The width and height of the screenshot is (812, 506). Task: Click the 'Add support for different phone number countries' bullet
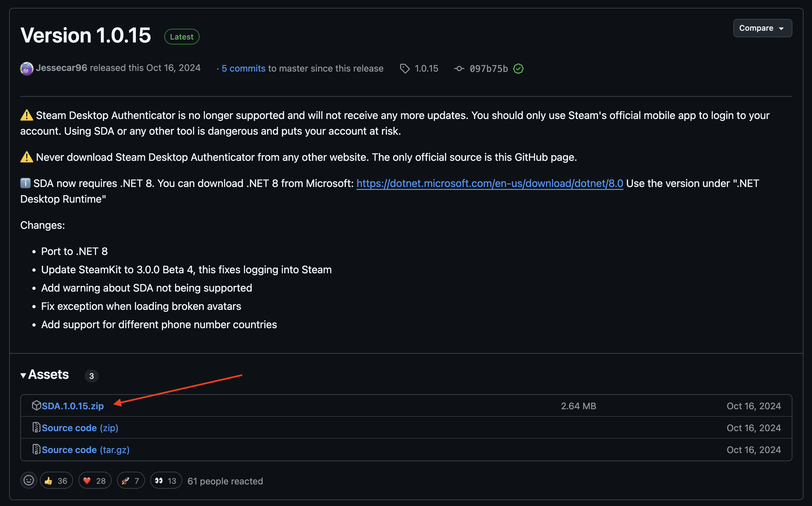point(159,325)
